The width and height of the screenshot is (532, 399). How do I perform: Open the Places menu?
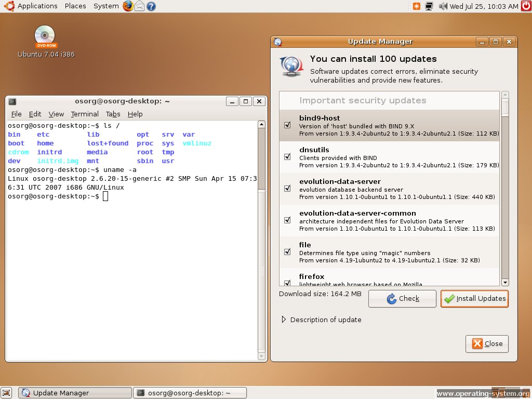tap(75, 6)
